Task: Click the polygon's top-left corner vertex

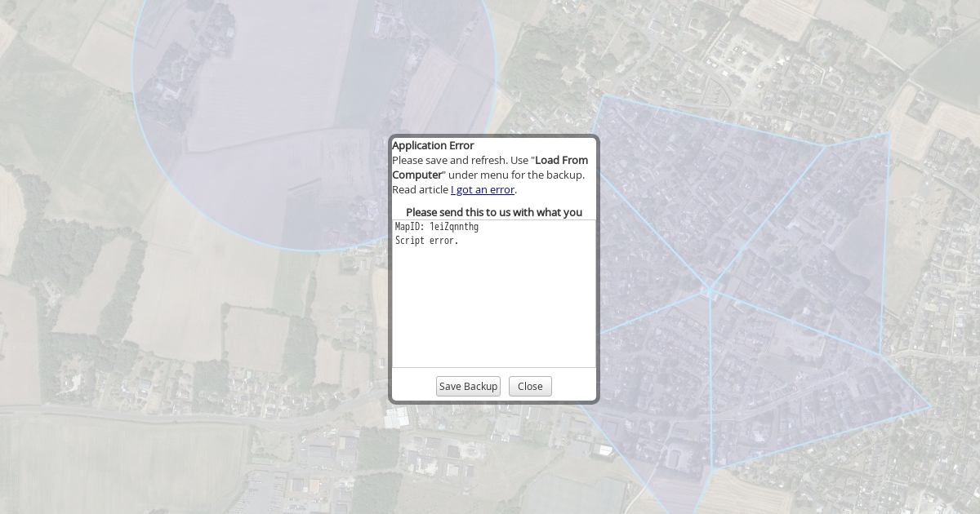Action: click(604, 95)
